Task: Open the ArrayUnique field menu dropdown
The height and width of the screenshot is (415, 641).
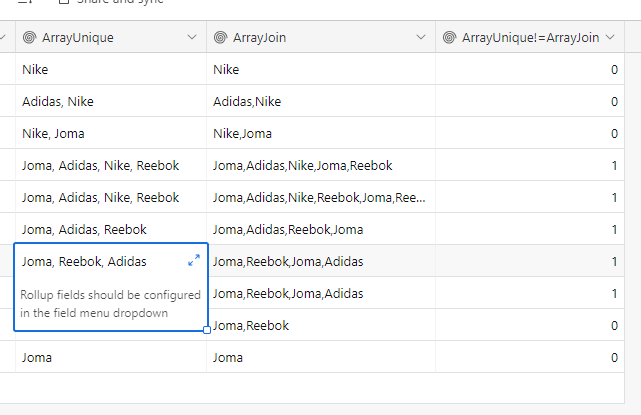Action: tap(192, 37)
